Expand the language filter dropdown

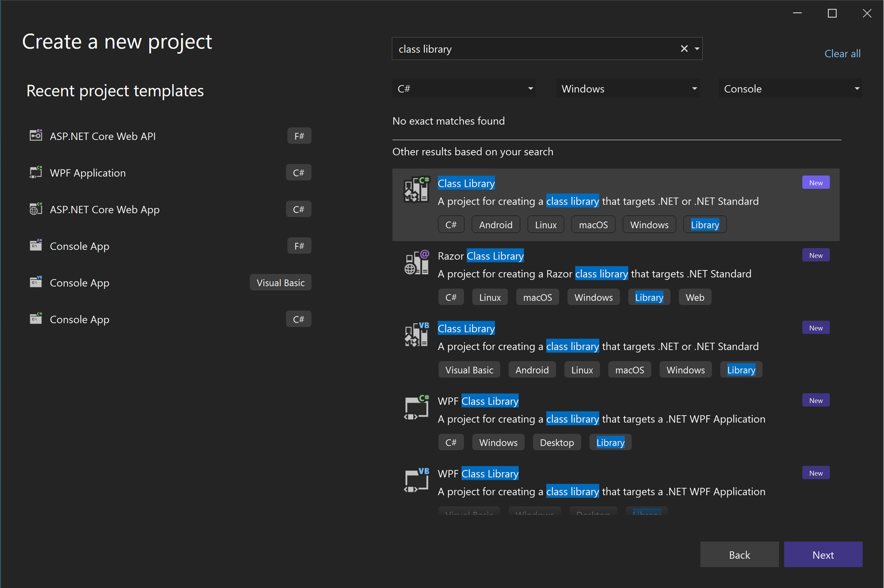[x=530, y=88]
